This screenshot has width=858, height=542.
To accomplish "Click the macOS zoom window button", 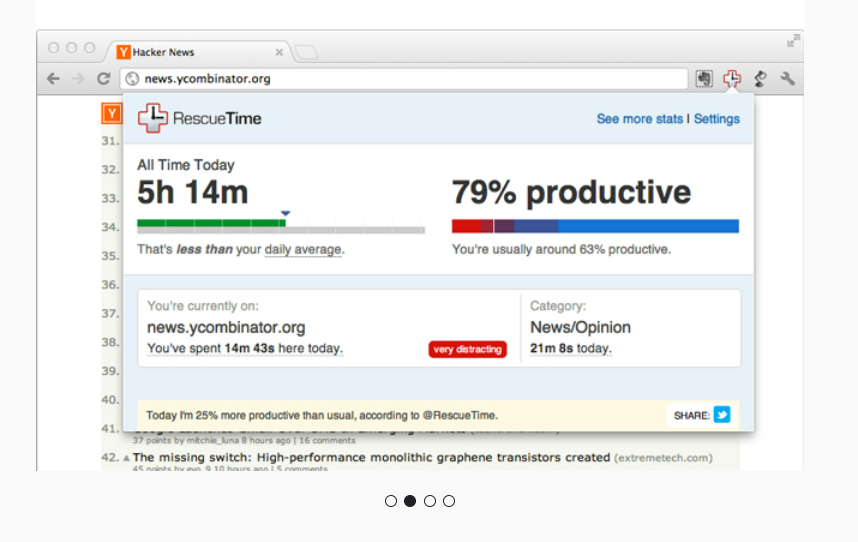I will pyautogui.click(x=90, y=48).
